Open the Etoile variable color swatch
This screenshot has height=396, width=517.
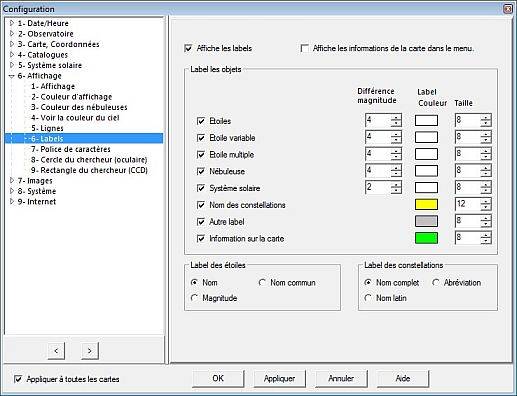coord(426,137)
